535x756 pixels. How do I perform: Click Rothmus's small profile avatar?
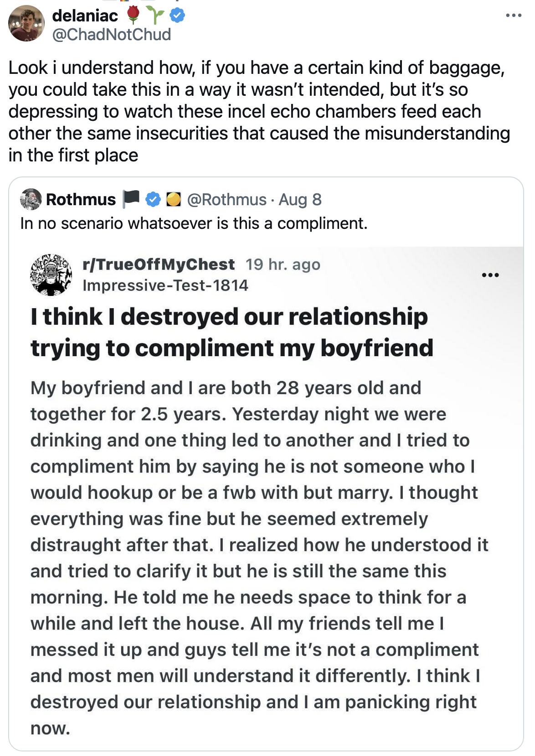[31, 199]
